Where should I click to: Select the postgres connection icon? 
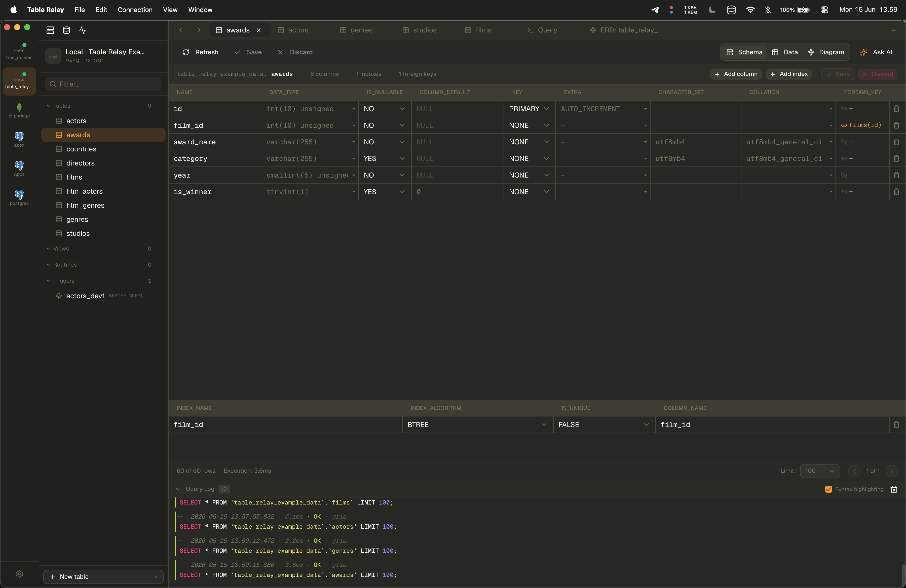19,198
